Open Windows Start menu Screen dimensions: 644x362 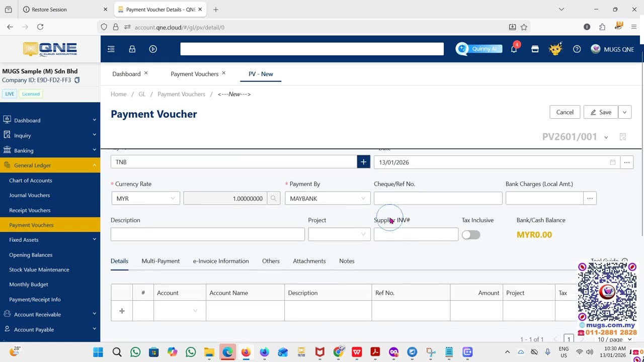(x=98, y=352)
